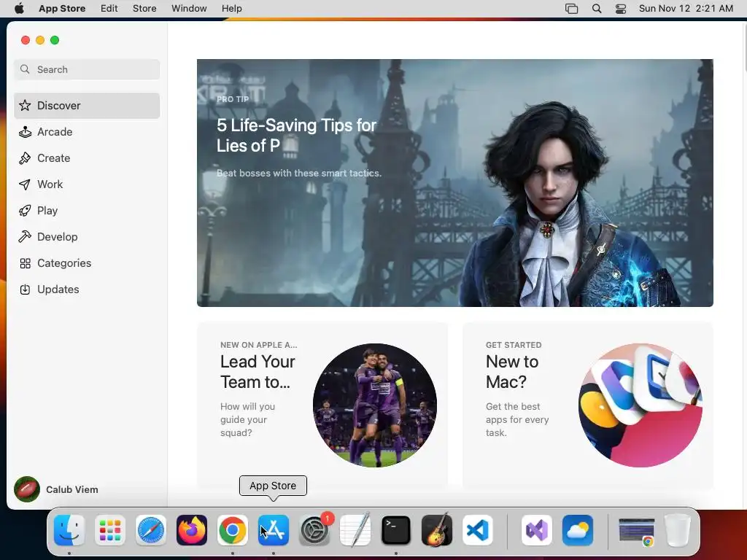This screenshot has width=747, height=560.
Task: Browse Categories in the sidebar
Action: click(87, 262)
